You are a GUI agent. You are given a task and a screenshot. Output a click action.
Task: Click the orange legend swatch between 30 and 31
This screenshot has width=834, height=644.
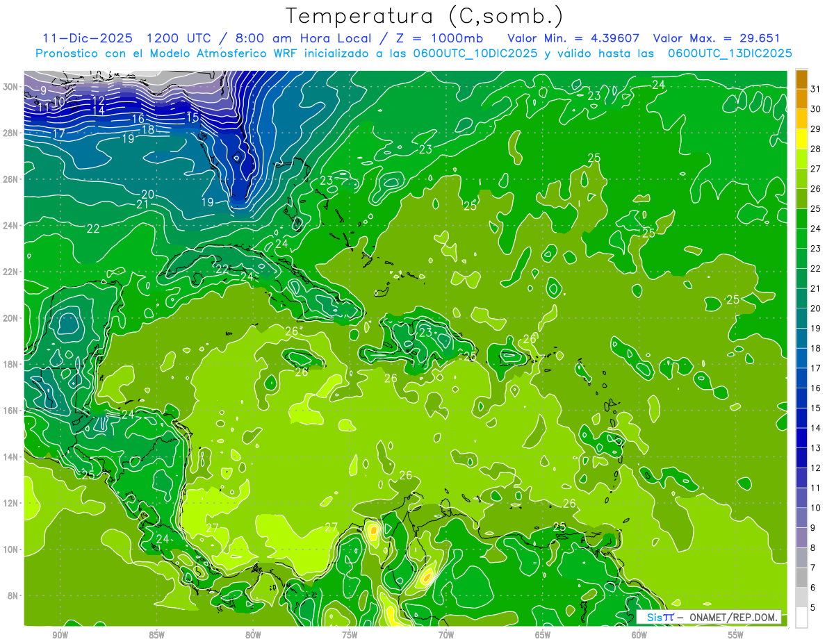pos(801,99)
